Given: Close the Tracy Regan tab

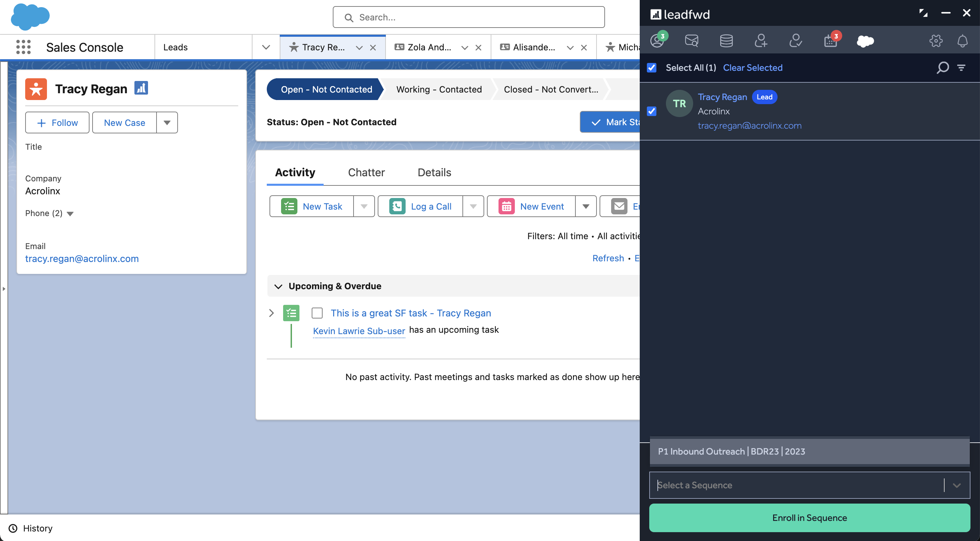Looking at the screenshot, I should (373, 48).
